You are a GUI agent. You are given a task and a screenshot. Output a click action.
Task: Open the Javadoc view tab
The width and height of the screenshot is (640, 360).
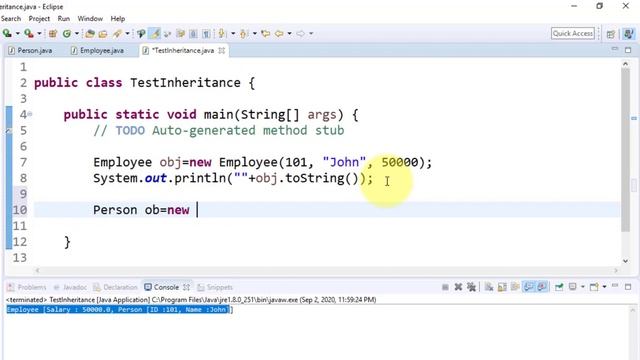(x=70, y=287)
